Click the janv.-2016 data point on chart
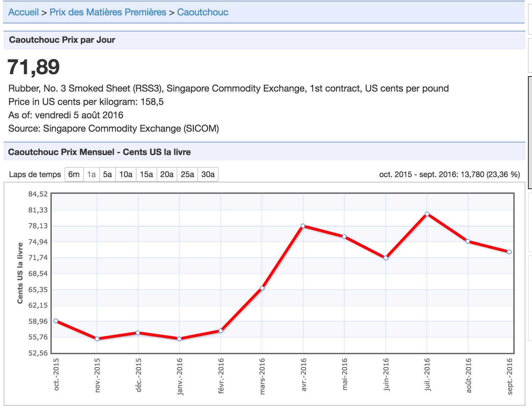The image size is (532, 412). click(179, 339)
